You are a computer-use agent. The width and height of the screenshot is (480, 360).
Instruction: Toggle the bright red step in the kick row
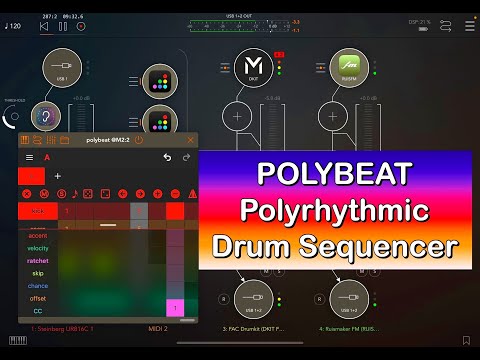click(x=175, y=211)
